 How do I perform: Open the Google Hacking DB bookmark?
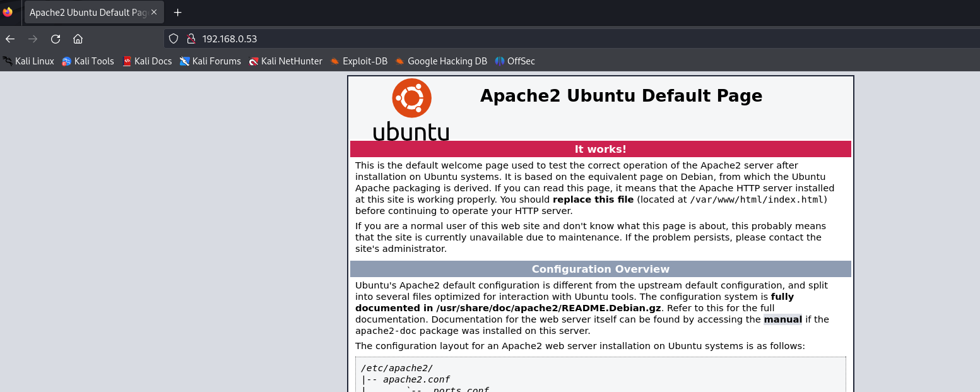pyautogui.click(x=441, y=61)
